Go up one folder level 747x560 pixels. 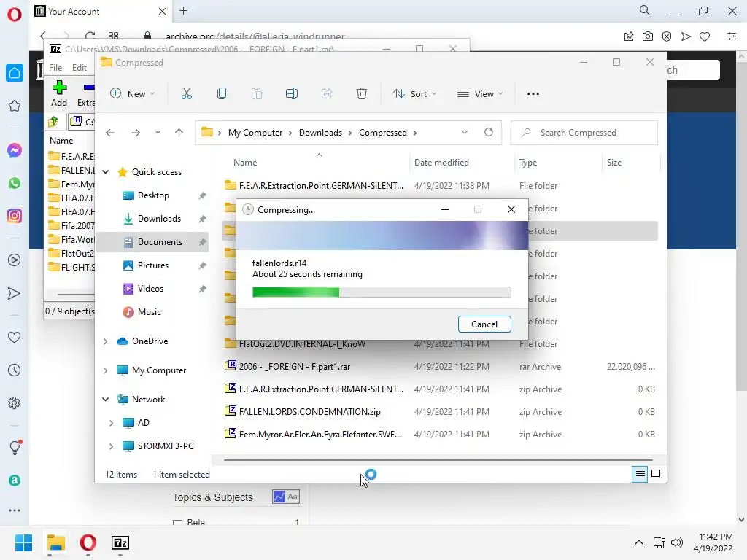coord(179,133)
